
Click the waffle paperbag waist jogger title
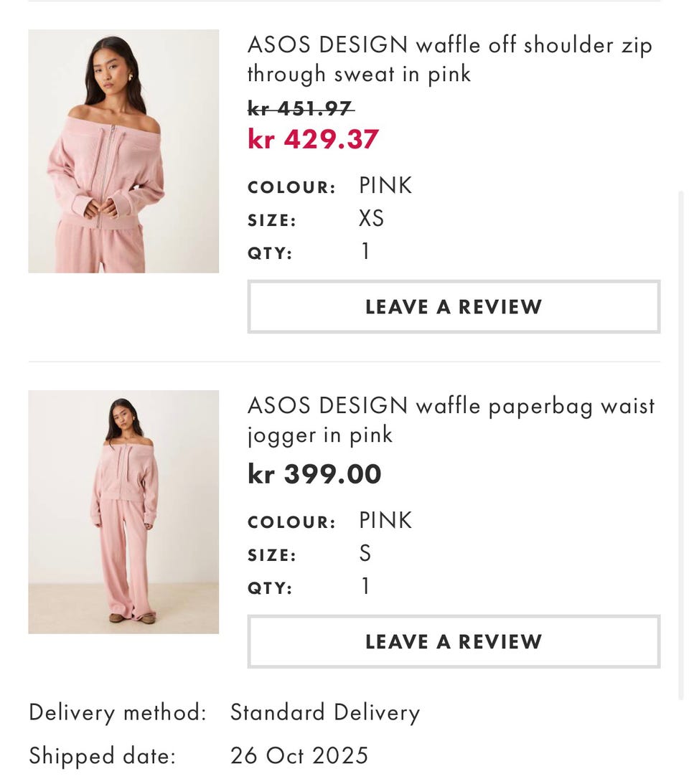[x=451, y=420]
